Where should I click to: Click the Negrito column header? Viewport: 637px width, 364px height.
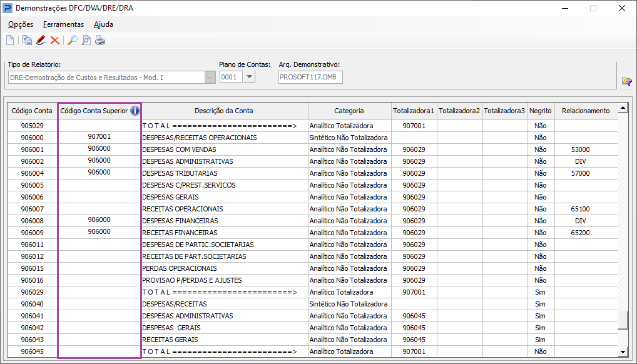pyautogui.click(x=540, y=111)
